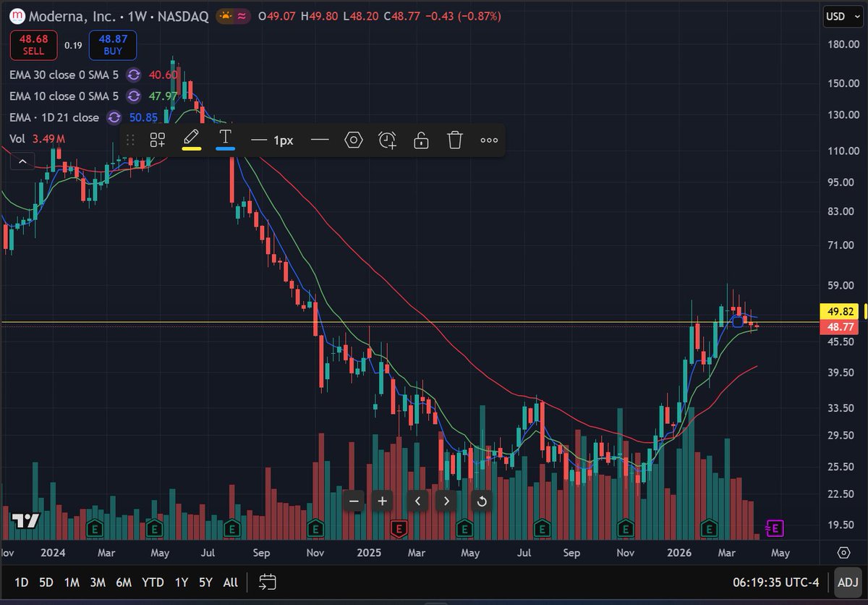Add alert on drawing with clock-plus icon
The image size is (868, 605).
click(387, 140)
